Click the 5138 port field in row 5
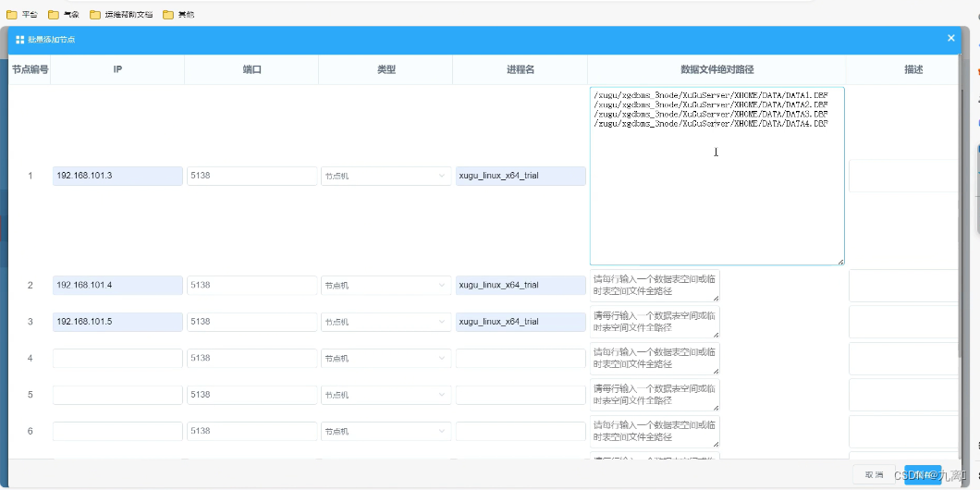The image size is (980, 490). coord(251,395)
